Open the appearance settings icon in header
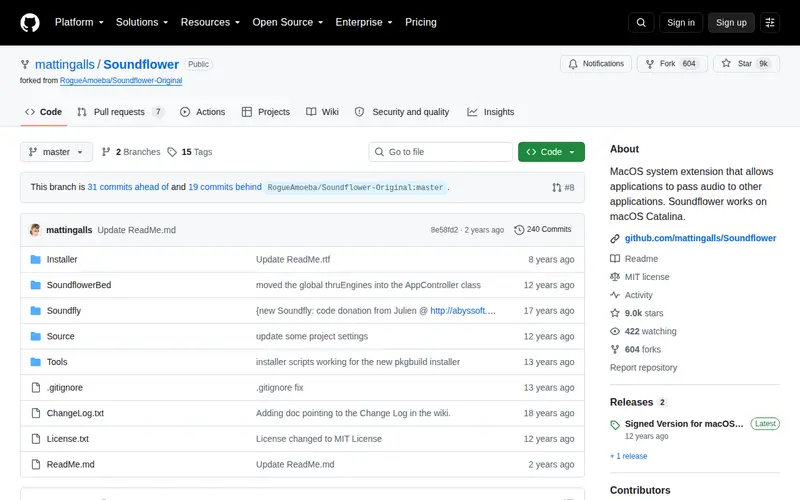The height and width of the screenshot is (500, 800). click(770, 22)
